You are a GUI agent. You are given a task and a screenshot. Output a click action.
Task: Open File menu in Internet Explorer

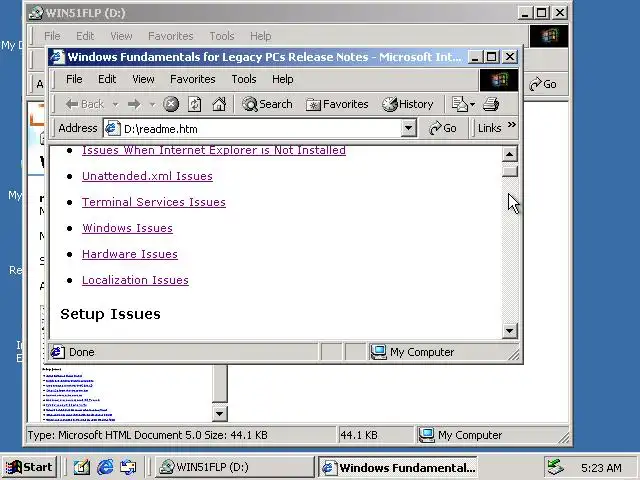[x=74, y=79]
